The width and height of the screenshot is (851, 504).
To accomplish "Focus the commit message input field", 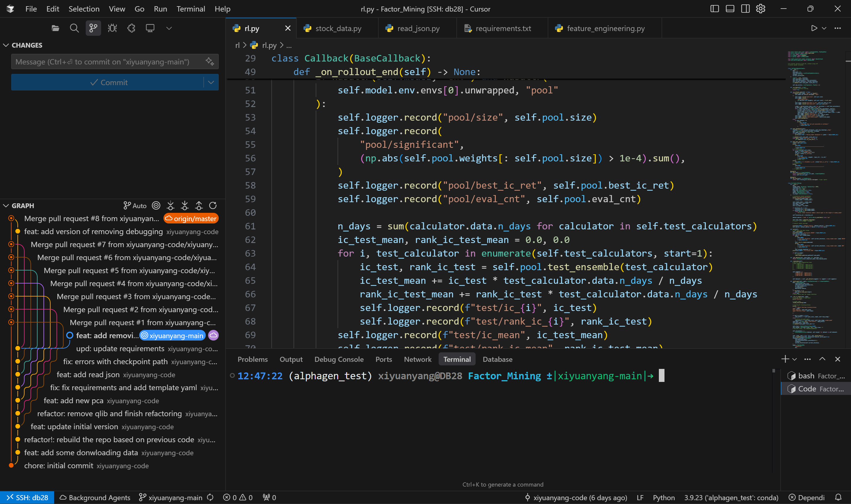I will 109,61.
